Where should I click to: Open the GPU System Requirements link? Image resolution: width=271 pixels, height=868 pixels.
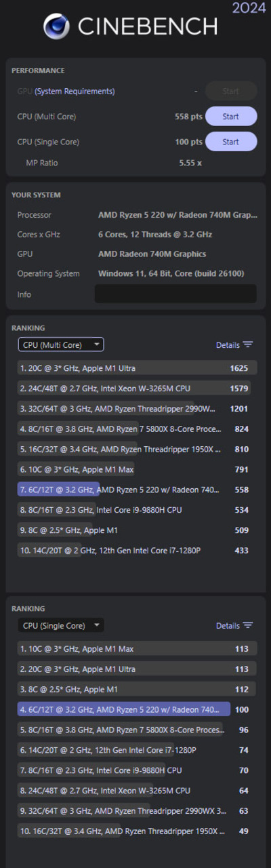point(75,91)
